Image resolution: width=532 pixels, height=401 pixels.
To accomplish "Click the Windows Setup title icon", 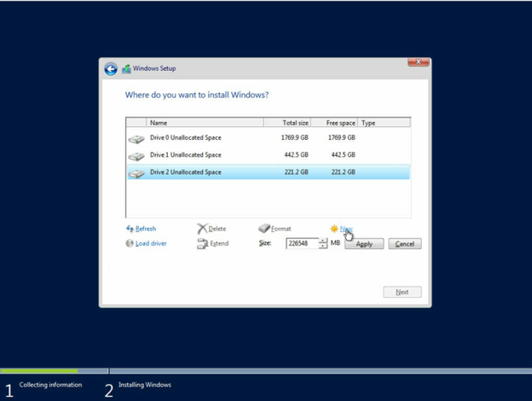I will 126,68.
